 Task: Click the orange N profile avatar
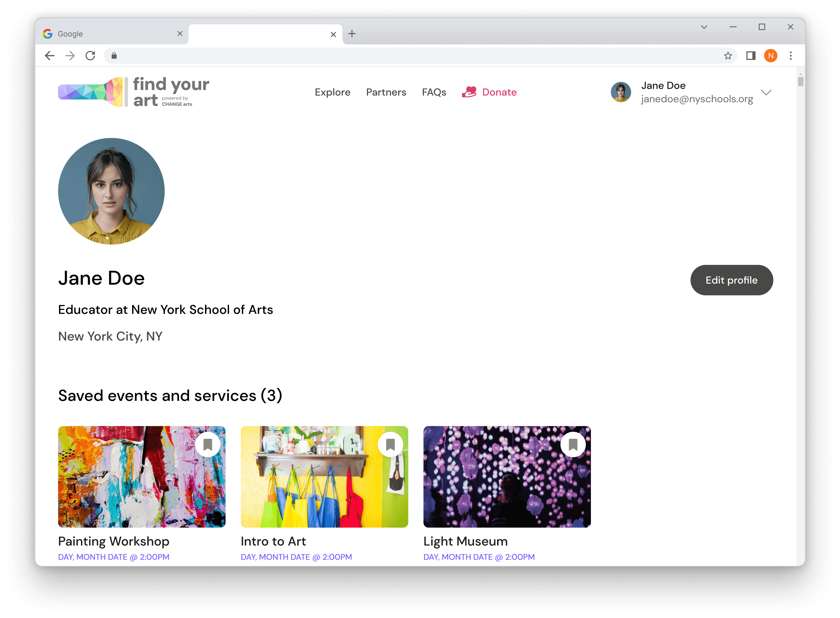[x=771, y=56]
